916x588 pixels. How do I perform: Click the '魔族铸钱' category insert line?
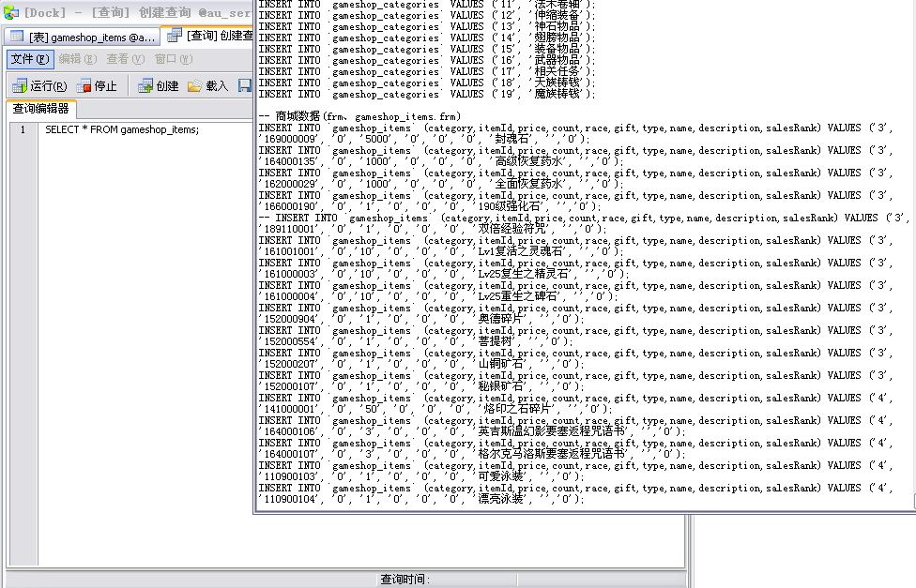tap(427, 94)
